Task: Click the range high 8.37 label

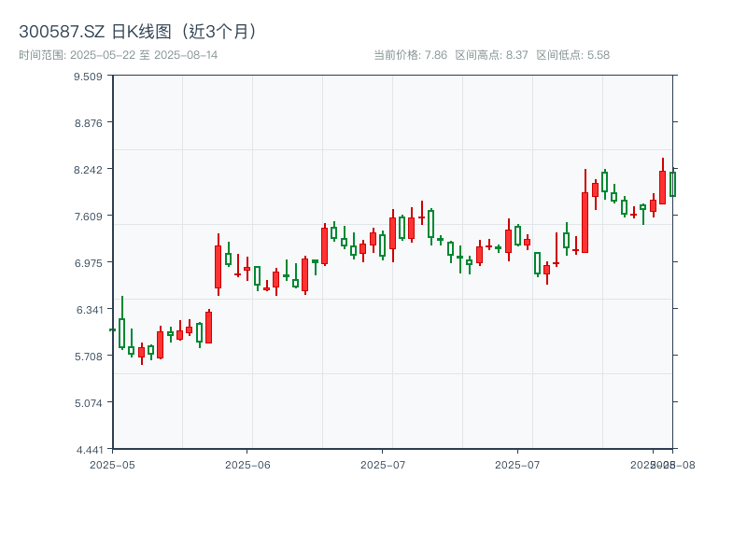Action: click(491, 55)
